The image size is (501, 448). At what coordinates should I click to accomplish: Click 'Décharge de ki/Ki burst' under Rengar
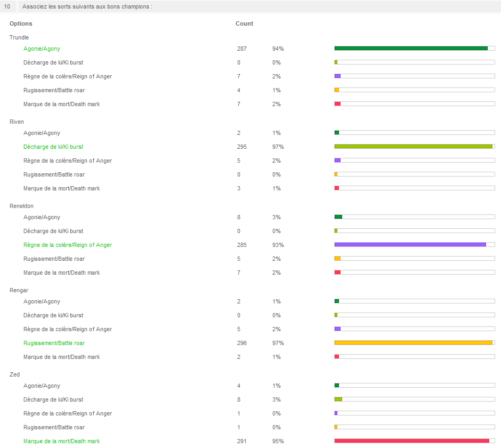click(53, 315)
